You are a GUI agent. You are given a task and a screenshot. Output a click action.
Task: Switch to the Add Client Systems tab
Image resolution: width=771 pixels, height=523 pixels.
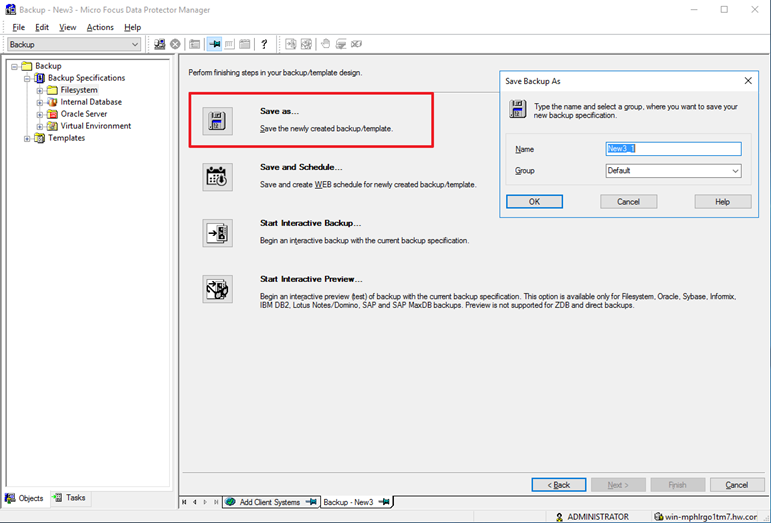(271, 502)
